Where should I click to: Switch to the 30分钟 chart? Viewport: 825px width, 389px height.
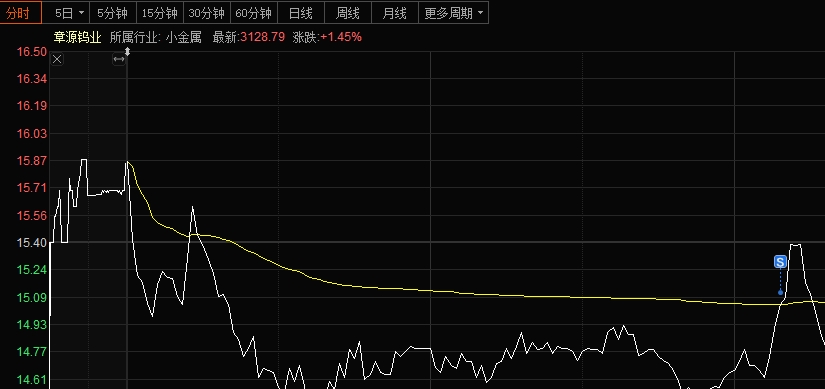[207, 13]
